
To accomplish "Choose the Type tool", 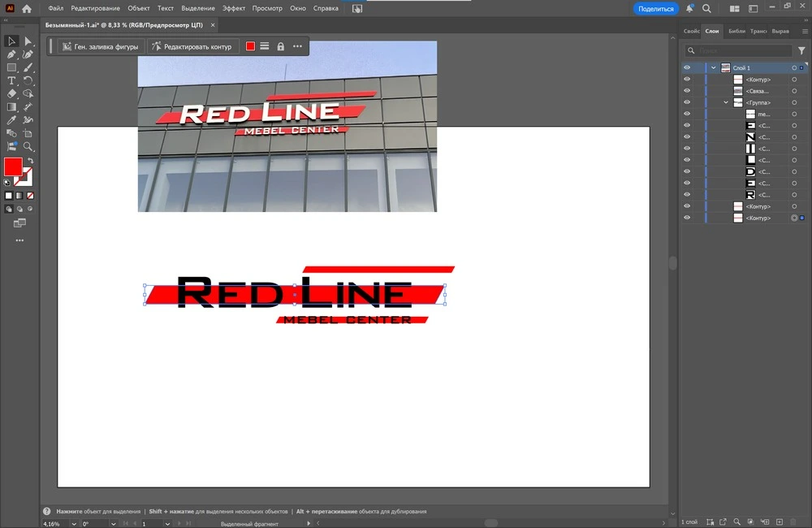I will 11,81.
